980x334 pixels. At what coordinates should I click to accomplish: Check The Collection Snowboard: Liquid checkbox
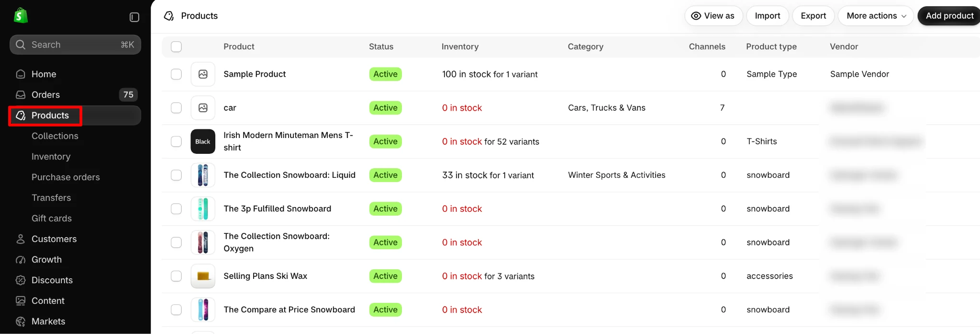(177, 175)
